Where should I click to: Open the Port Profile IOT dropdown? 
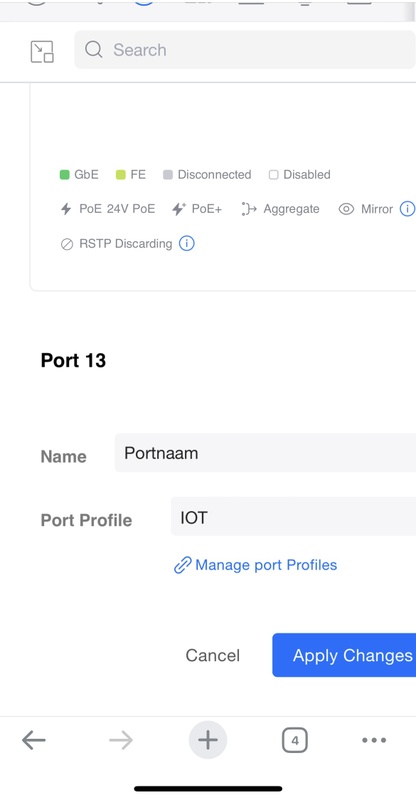[x=293, y=516]
